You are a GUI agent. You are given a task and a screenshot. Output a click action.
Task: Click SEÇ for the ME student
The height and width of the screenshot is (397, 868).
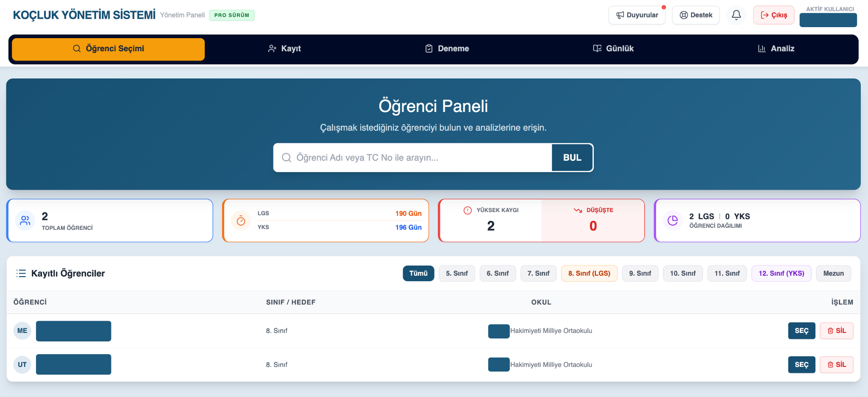pyautogui.click(x=801, y=331)
